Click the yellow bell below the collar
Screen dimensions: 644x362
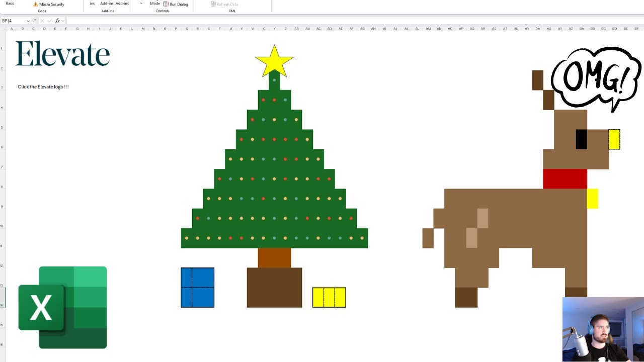tap(592, 199)
